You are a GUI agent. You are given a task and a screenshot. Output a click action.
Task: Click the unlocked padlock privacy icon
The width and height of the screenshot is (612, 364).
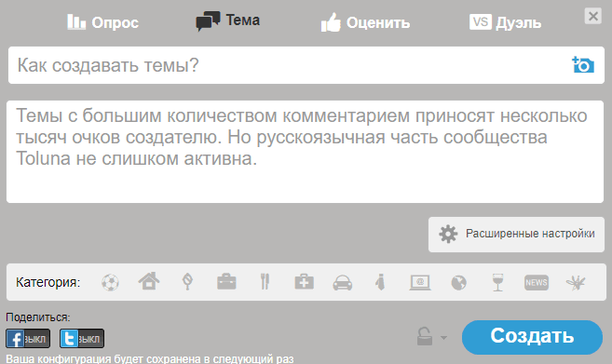425,336
